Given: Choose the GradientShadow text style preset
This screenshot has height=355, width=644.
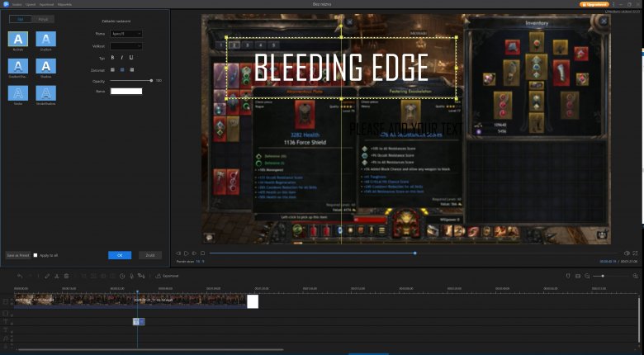Looking at the screenshot, I should [x=18, y=66].
